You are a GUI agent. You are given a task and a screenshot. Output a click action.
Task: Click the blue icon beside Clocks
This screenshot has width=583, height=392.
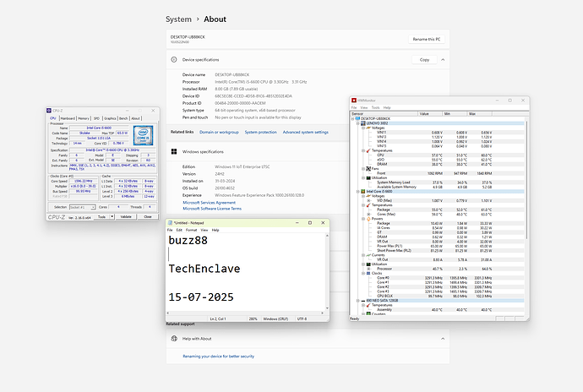point(368,274)
